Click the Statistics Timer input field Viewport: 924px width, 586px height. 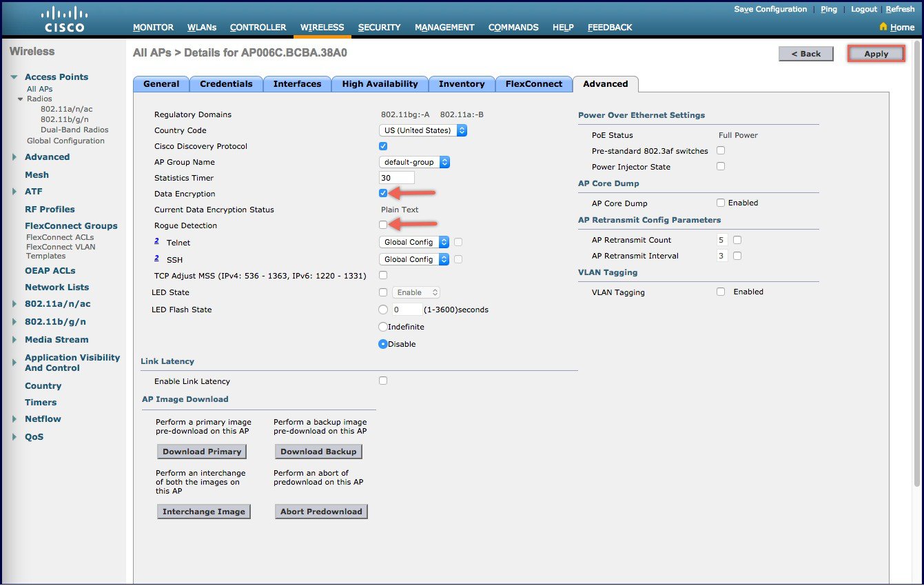(397, 178)
